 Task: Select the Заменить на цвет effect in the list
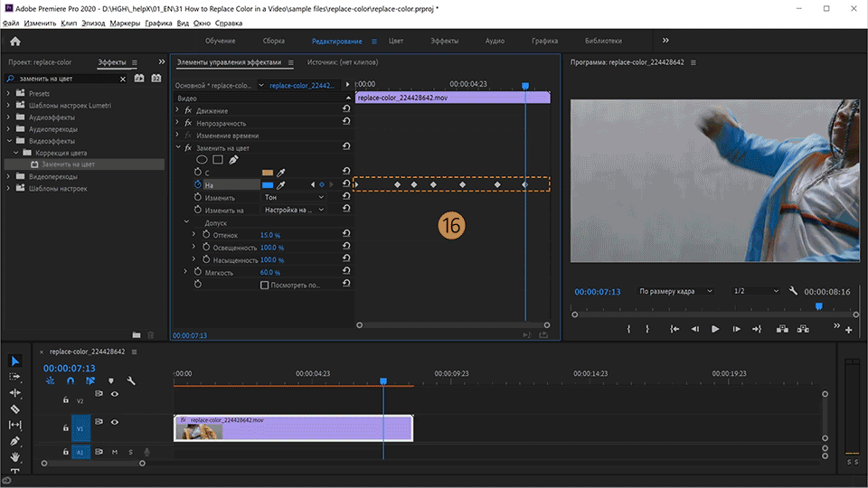[67, 164]
